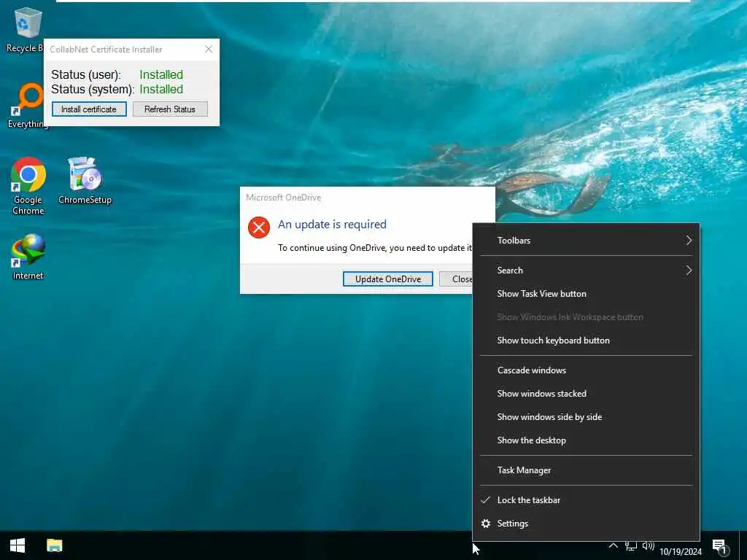The height and width of the screenshot is (560, 747).
Task: Select the ChromeSetup installer icon
Action: [85, 181]
